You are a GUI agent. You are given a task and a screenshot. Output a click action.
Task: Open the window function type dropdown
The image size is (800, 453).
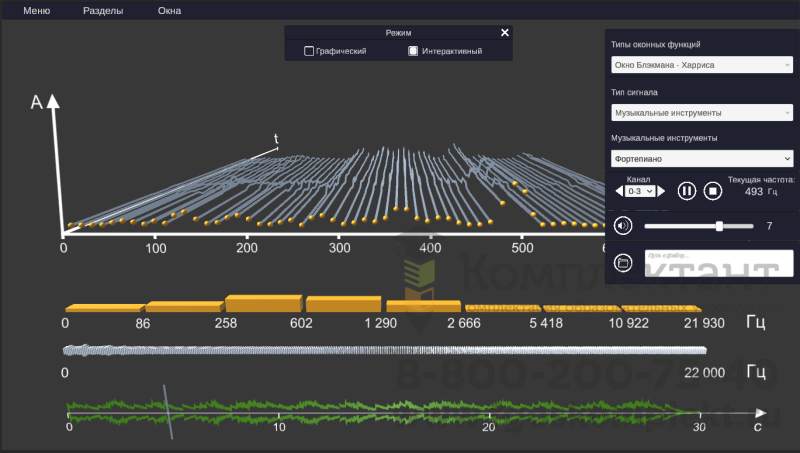(x=701, y=66)
